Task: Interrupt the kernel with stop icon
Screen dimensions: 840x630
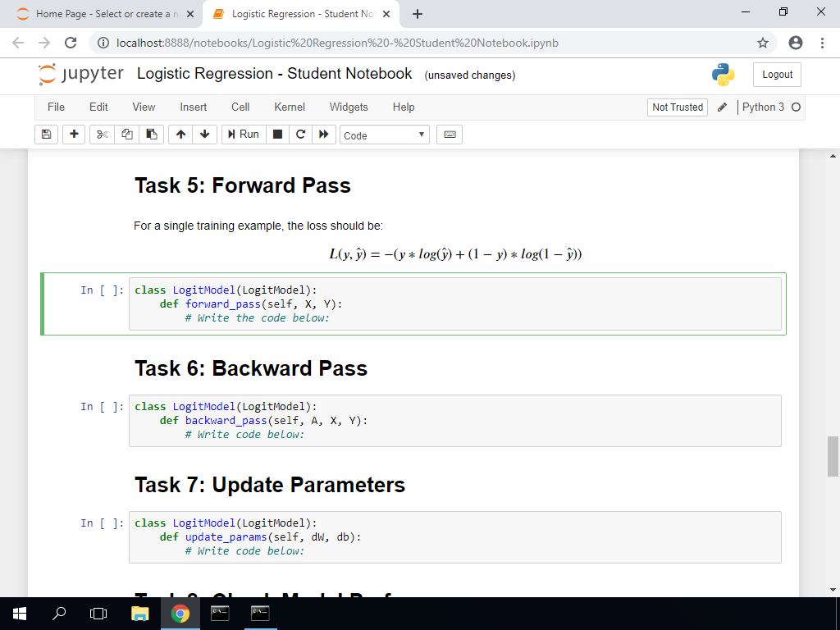Action: 277,135
